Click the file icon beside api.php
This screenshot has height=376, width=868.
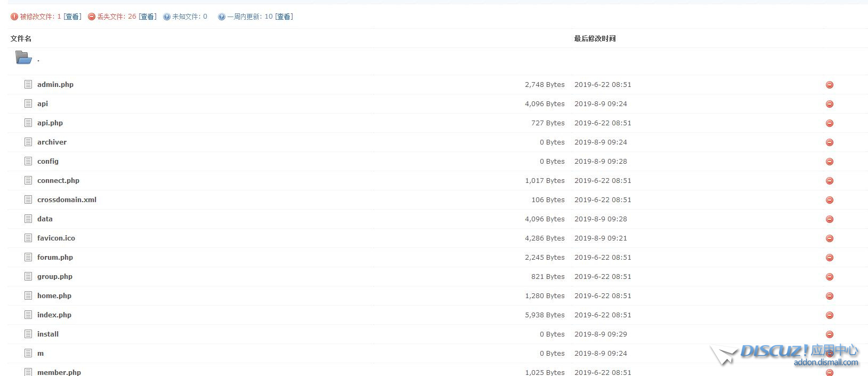tap(28, 123)
